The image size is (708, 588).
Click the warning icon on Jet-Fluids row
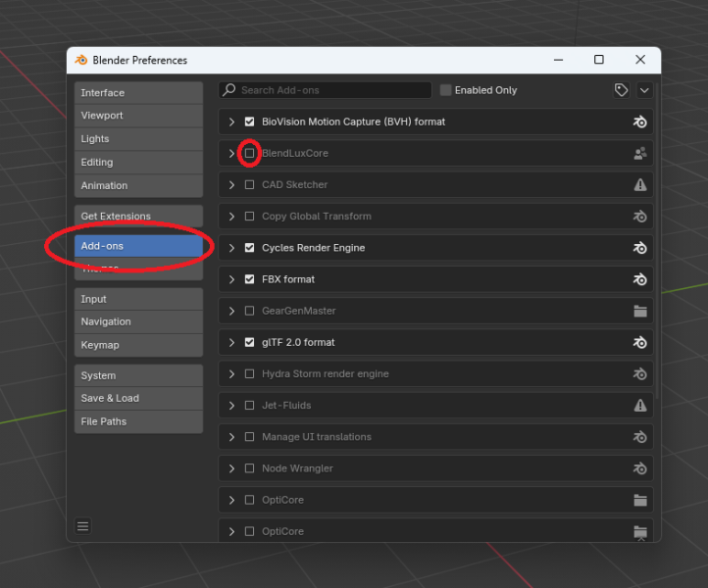(639, 406)
